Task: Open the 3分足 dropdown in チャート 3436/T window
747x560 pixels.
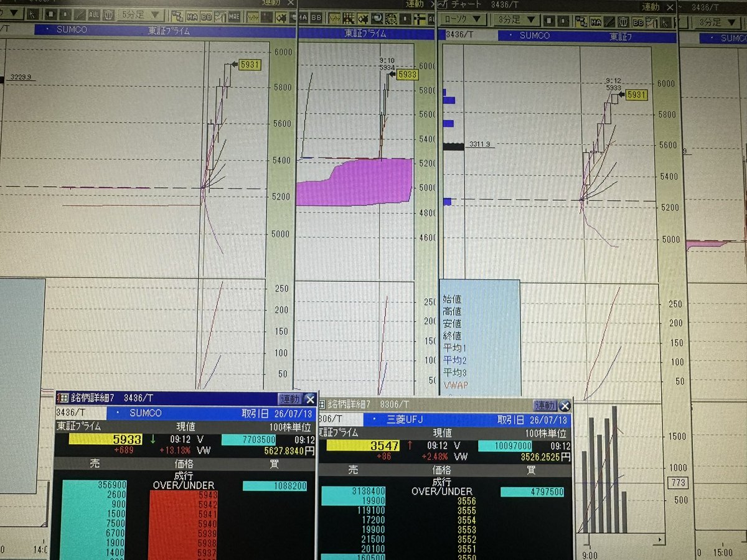Action: pyautogui.click(x=517, y=21)
